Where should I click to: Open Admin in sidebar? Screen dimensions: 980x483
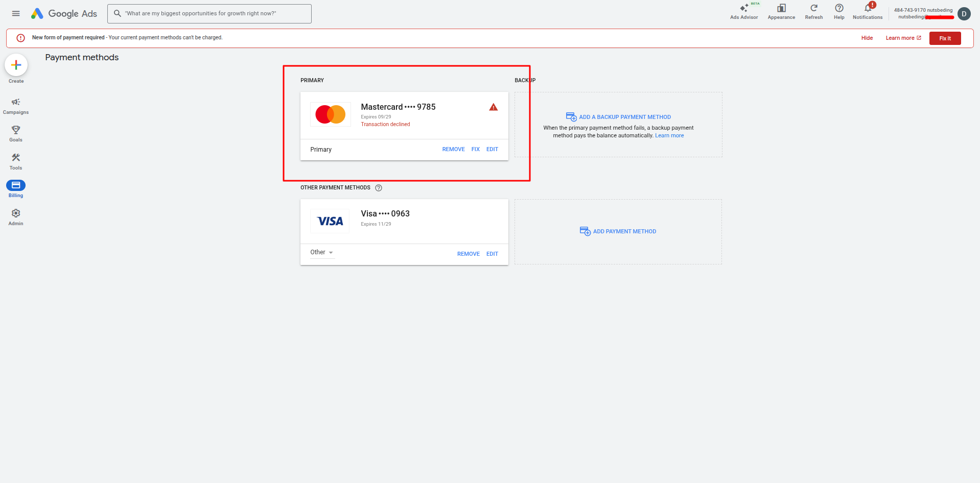click(16, 217)
